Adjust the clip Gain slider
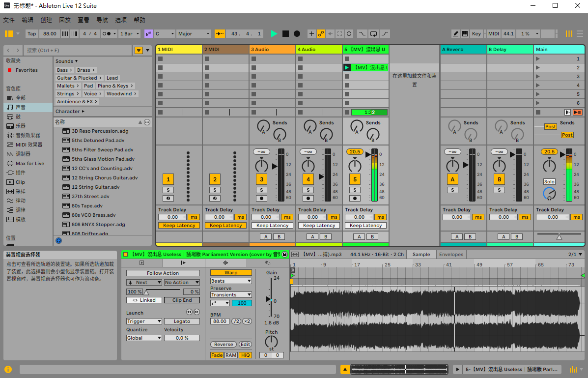The image size is (588, 378). (269, 299)
